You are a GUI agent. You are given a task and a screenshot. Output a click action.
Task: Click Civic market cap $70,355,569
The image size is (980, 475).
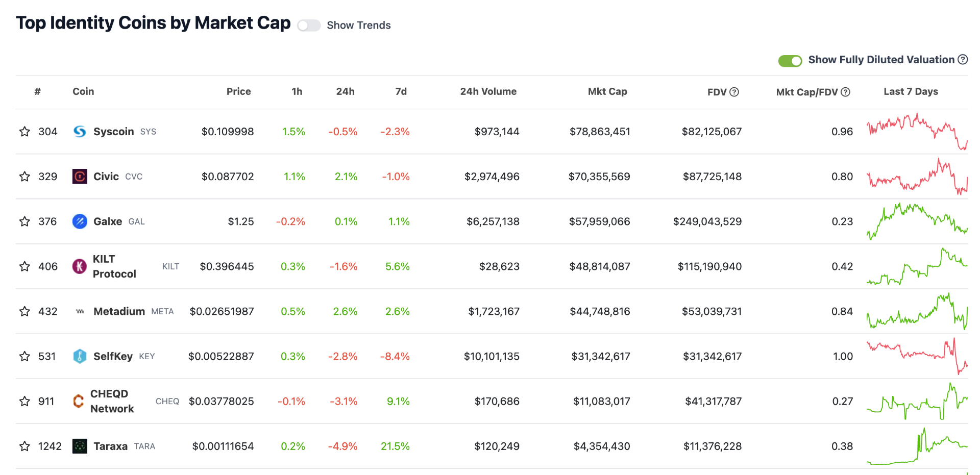click(x=599, y=177)
